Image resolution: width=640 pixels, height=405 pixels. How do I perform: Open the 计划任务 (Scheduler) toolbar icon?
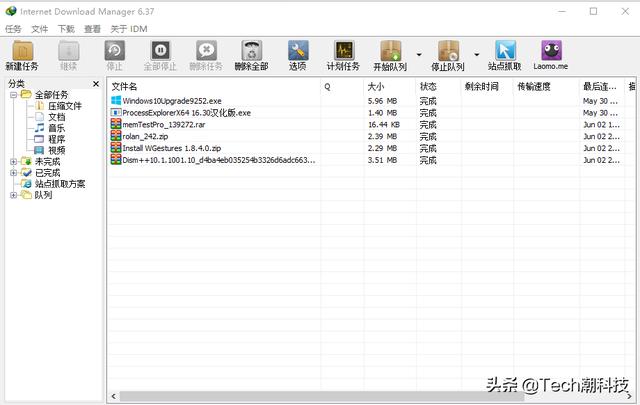tap(343, 54)
